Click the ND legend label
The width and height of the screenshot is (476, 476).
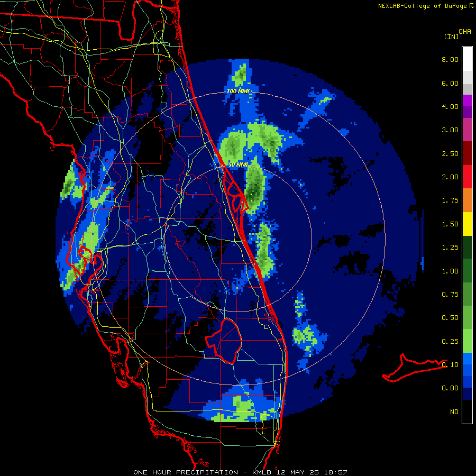(x=454, y=412)
